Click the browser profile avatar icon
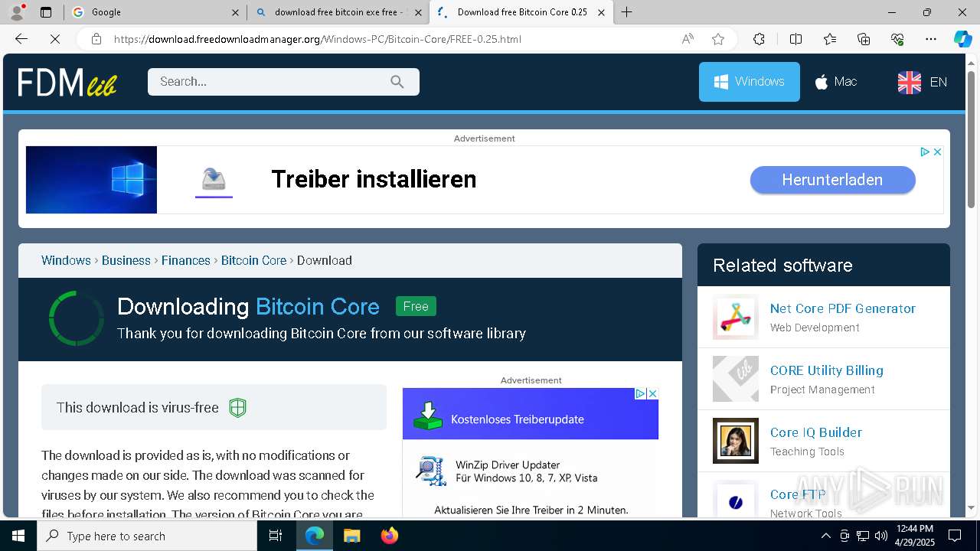The image size is (980, 551). coord(17,12)
